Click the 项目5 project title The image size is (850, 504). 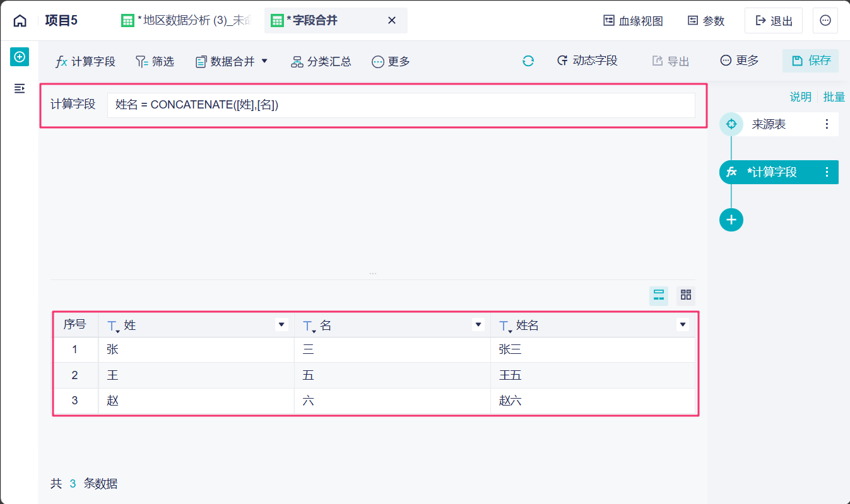click(x=61, y=20)
